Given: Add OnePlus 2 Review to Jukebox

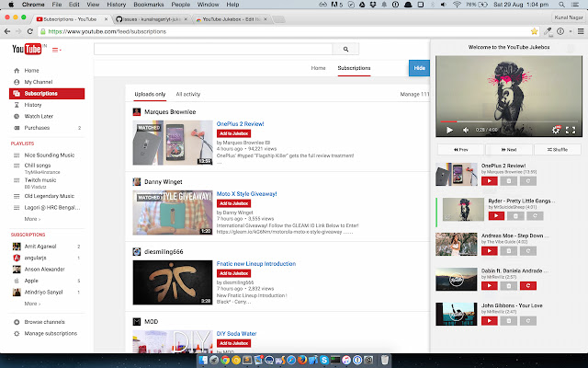Looking at the screenshot, I should 233,133.
